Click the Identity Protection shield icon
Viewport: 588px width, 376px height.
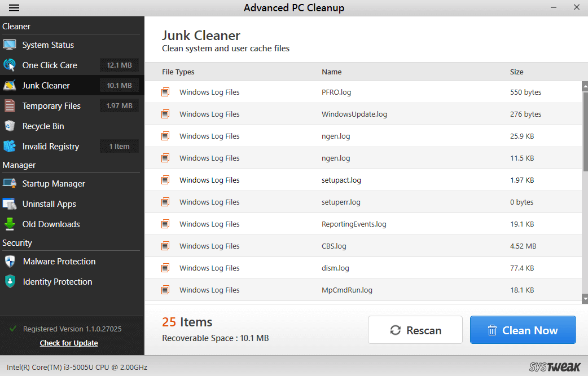point(10,281)
